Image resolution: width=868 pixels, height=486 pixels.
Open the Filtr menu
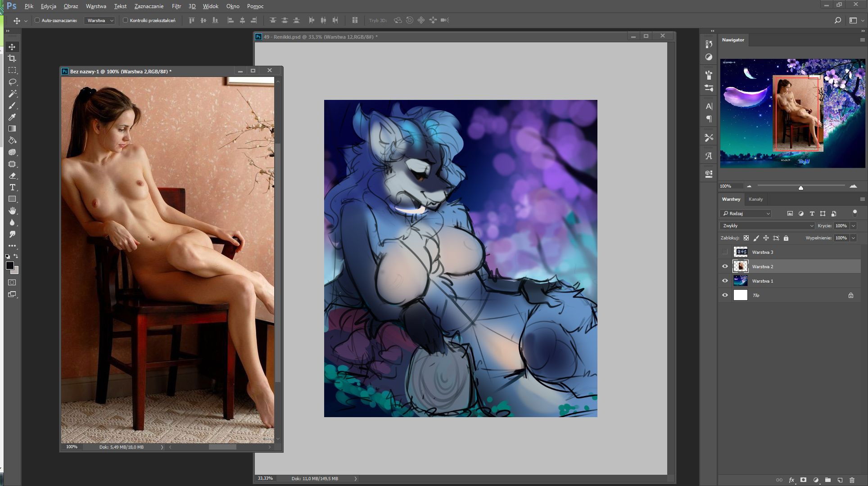point(176,6)
